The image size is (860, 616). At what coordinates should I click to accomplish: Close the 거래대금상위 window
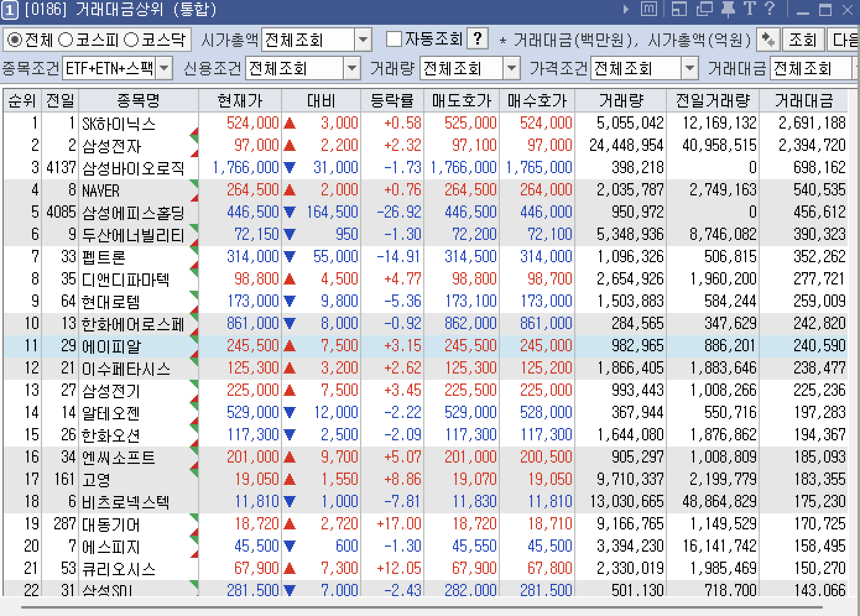point(848,10)
